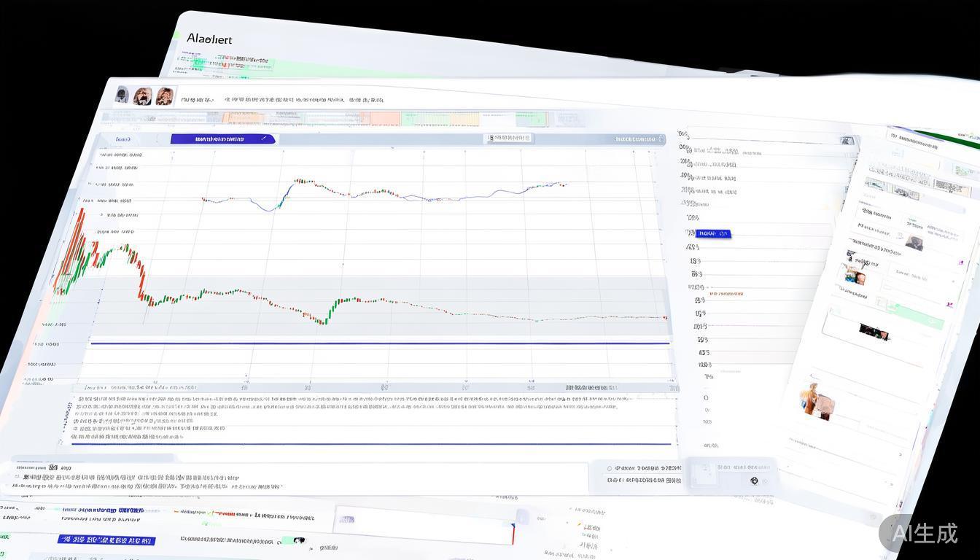Open the second user avatar
Image resolution: width=980 pixels, height=560 pixels.
click(x=143, y=96)
